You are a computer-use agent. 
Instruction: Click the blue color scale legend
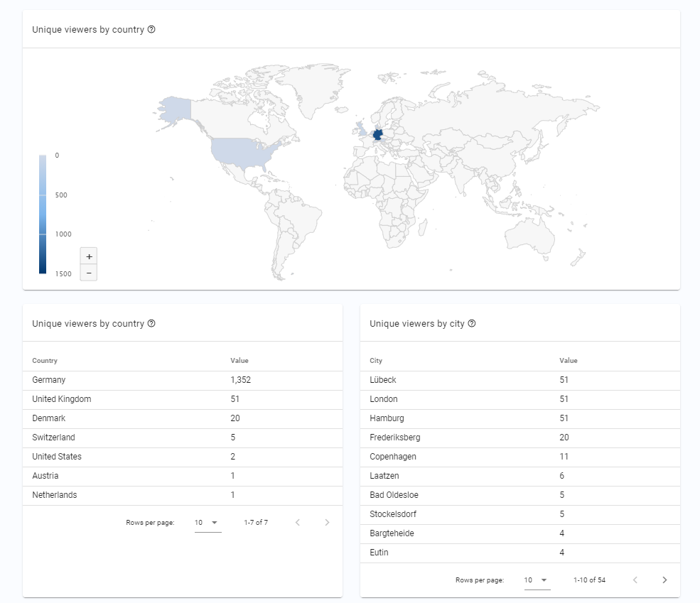point(43,213)
